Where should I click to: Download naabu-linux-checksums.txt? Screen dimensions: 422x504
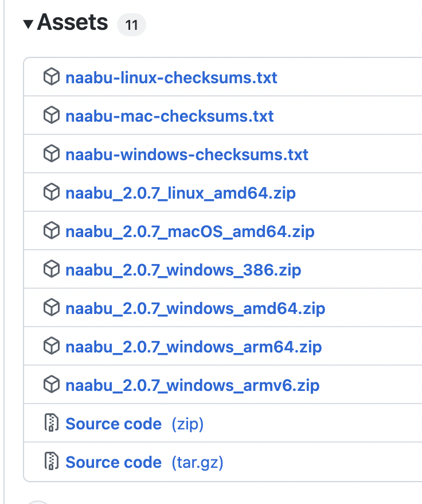[171, 77]
